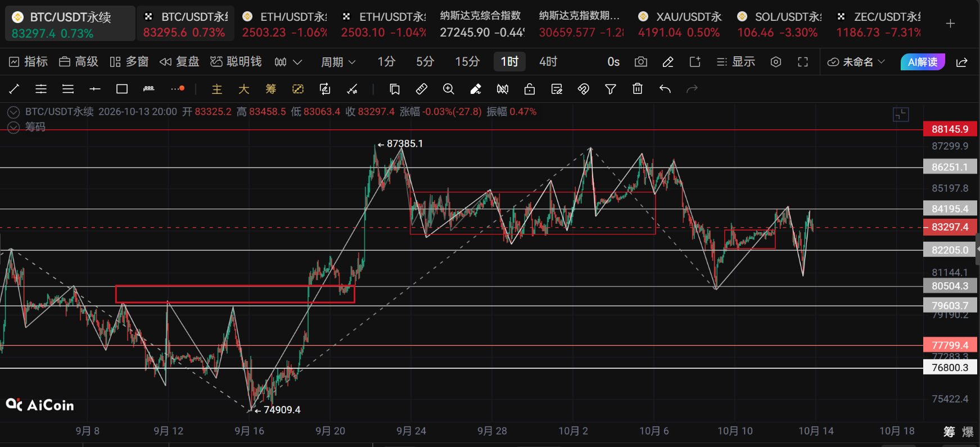Open the 复盘 replay mode

coord(179,62)
